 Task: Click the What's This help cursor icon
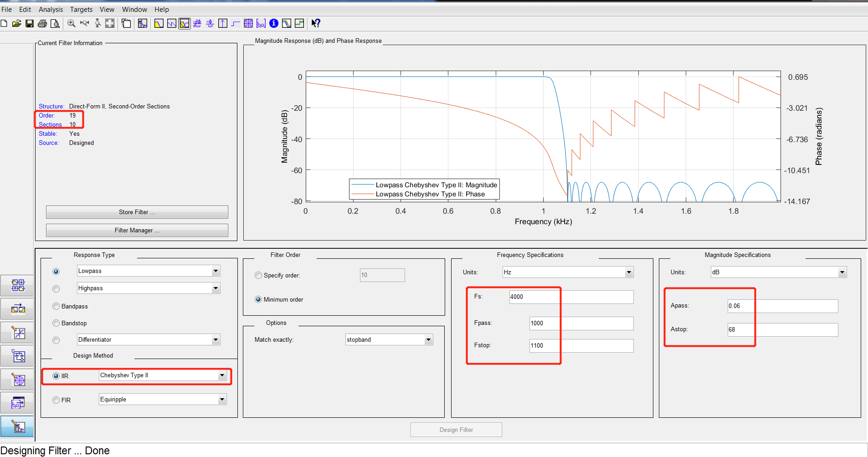[x=316, y=23]
